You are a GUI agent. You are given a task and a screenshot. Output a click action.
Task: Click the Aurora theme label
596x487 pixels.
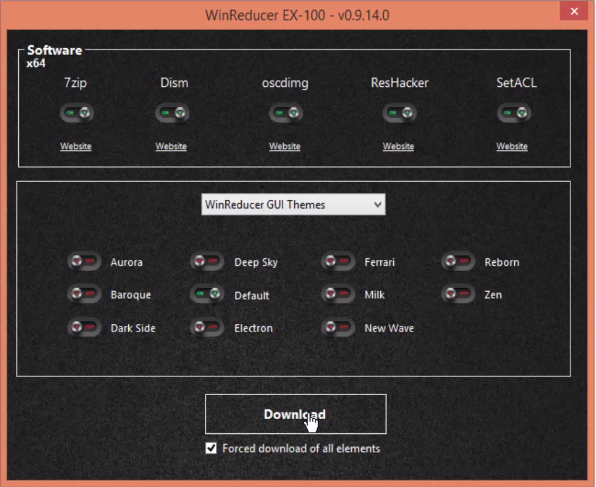pos(127,262)
